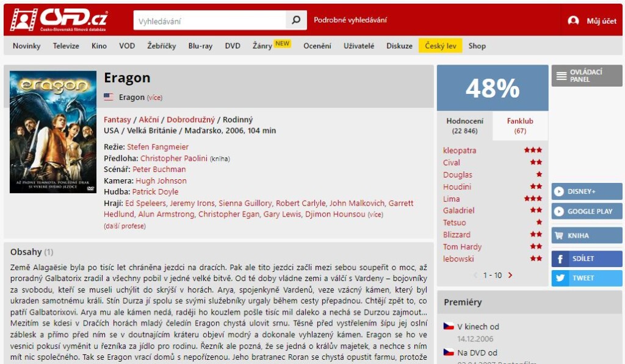Image resolution: width=625 pixels, height=364 pixels.
Task: Click the Czech flag next to Na DVD od
Action: tap(449, 352)
